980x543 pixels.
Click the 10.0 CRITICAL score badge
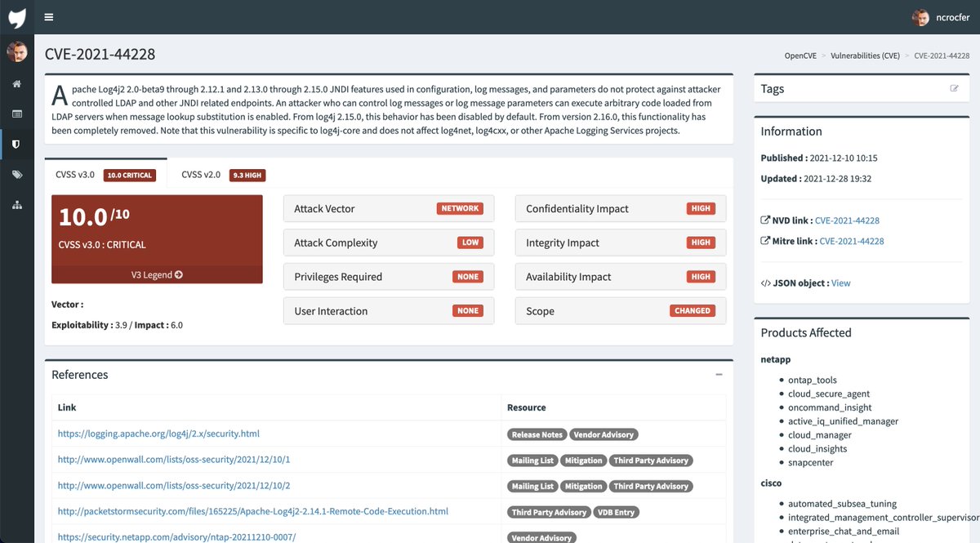coord(130,175)
